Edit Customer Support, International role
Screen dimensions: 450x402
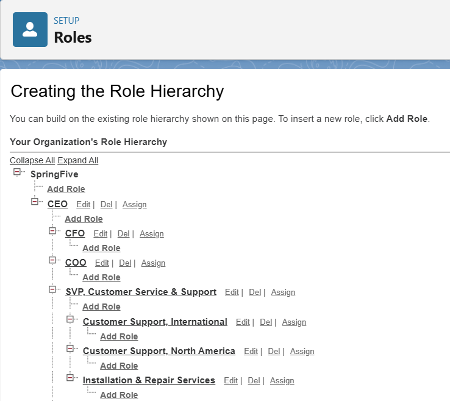click(x=243, y=322)
